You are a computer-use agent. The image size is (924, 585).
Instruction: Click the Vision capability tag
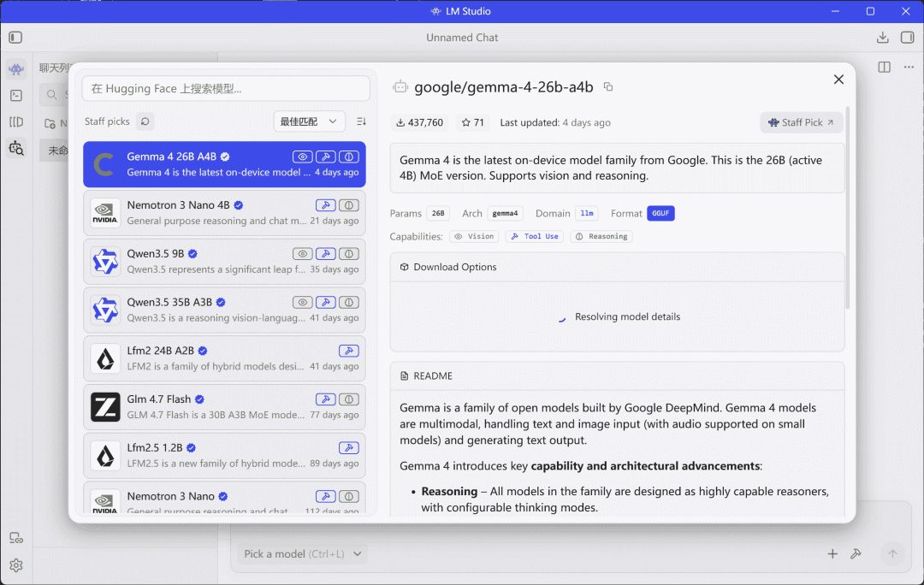[x=474, y=236]
